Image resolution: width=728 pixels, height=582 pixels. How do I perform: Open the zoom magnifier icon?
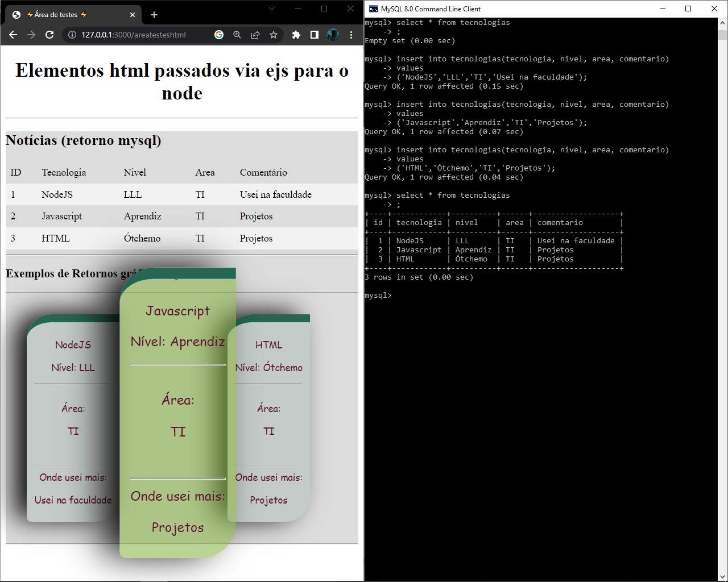click(237, 35)
